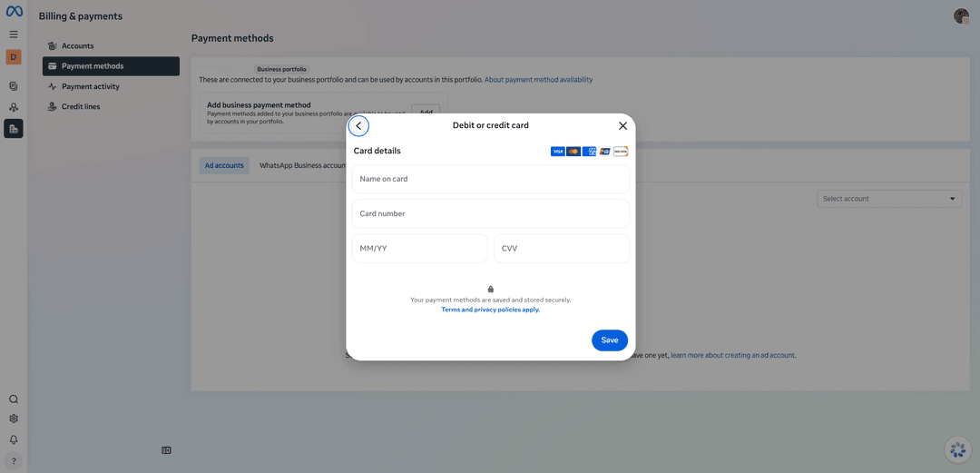Screen dimensions: 980x473
Task: Click the Meta logo icon
Action: [14, 12]
